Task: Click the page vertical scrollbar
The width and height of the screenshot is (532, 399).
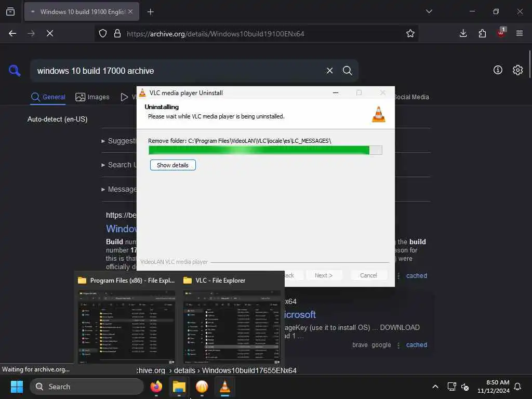Action: pos(529,64)
